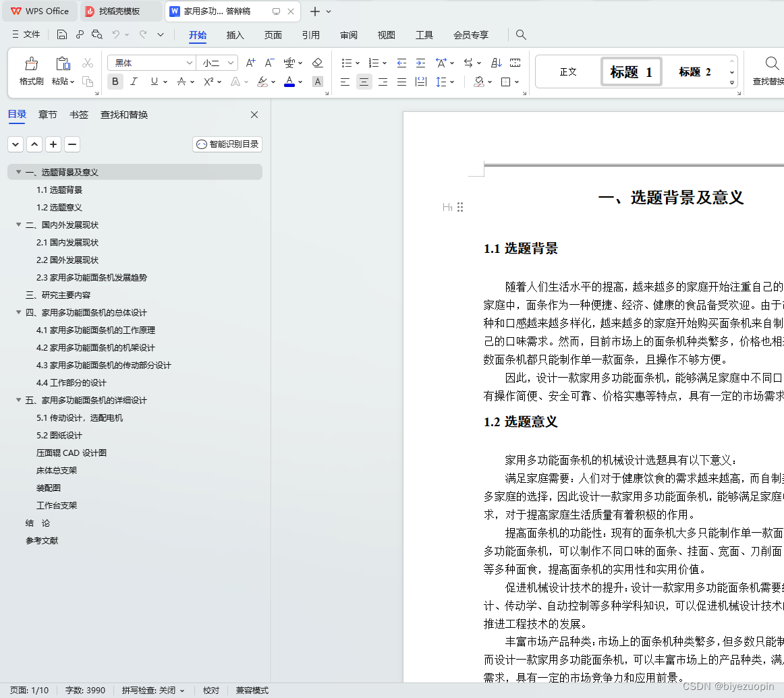The width and height of the screenshot is (784, 698).
Task: Switch to the 书签 navigation tab
Action: click(x=78, y=115)
